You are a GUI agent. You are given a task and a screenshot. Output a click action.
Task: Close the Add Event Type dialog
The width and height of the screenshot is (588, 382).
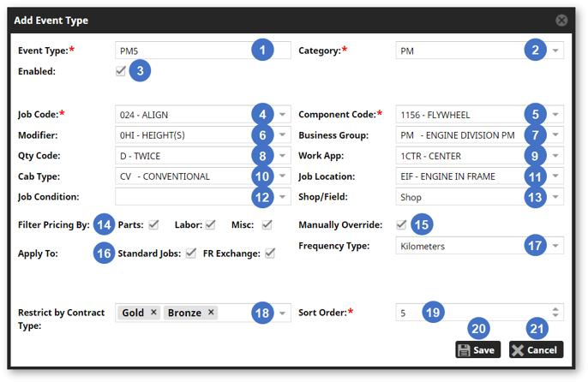[561, 20]
